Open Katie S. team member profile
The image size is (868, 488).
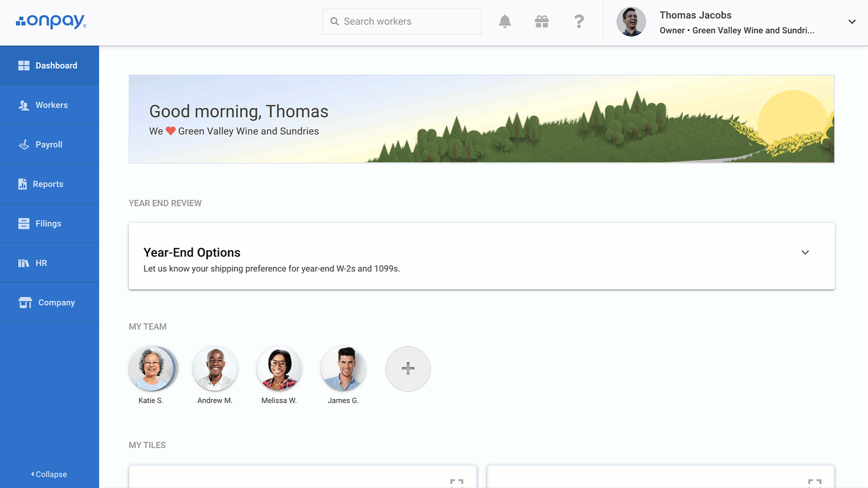(x=151, y=369)
